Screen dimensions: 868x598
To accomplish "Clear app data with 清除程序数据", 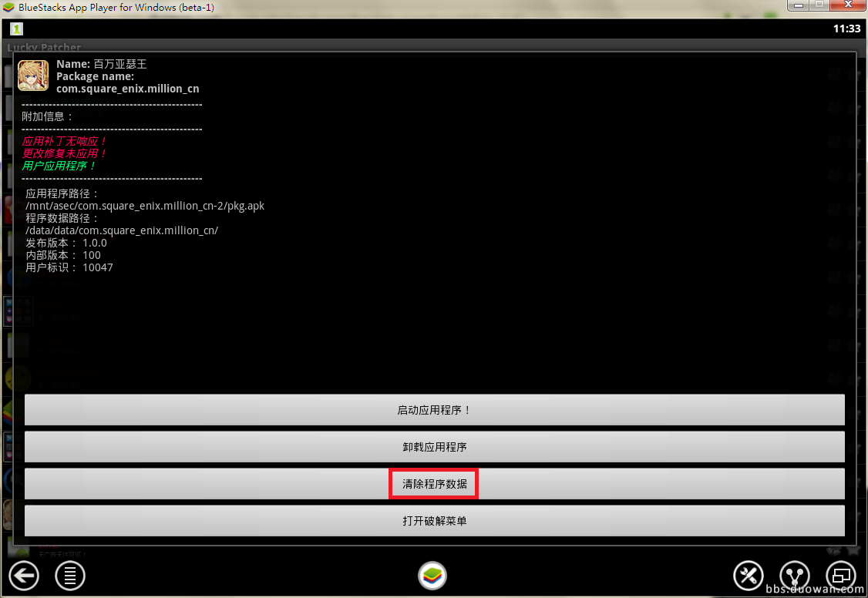I will pyautogui.click(x=435, y=484).
